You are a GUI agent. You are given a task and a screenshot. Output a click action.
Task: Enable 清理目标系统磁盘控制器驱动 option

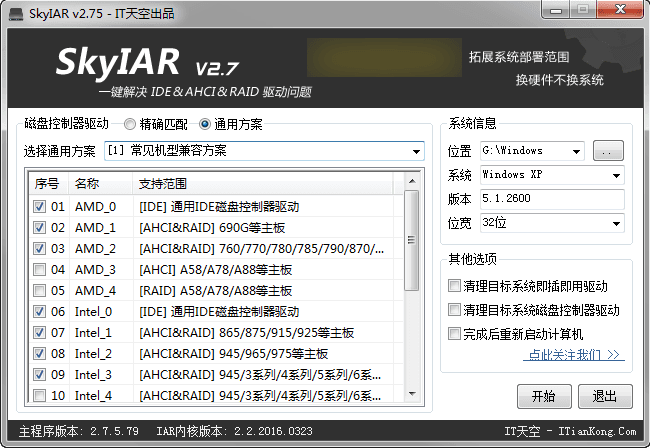coord(454,310)
